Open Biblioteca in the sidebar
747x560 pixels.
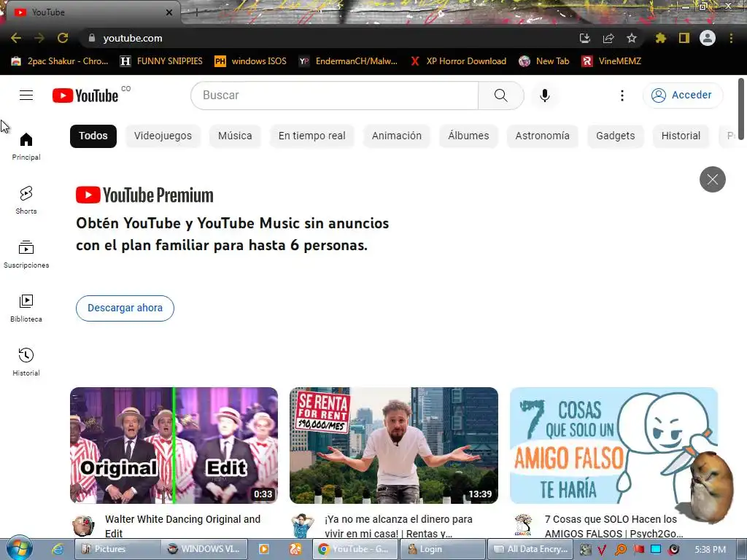(x=26, y=308)
